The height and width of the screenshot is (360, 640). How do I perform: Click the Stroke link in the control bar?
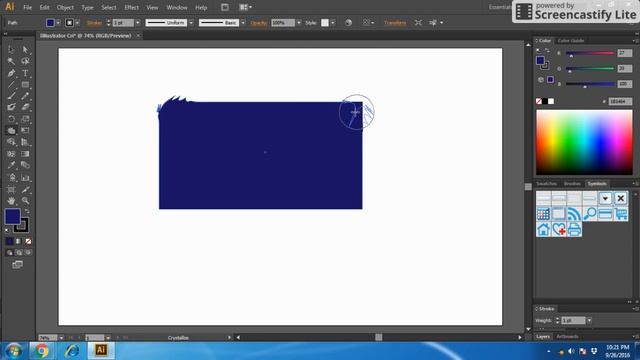pyautogui.click(x=94, y=23)
